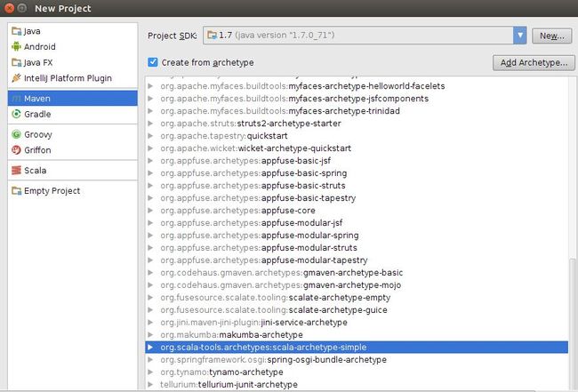Click the Java project type icon
Viewport: 578px width, 392px height.
[x=16, y=31]
